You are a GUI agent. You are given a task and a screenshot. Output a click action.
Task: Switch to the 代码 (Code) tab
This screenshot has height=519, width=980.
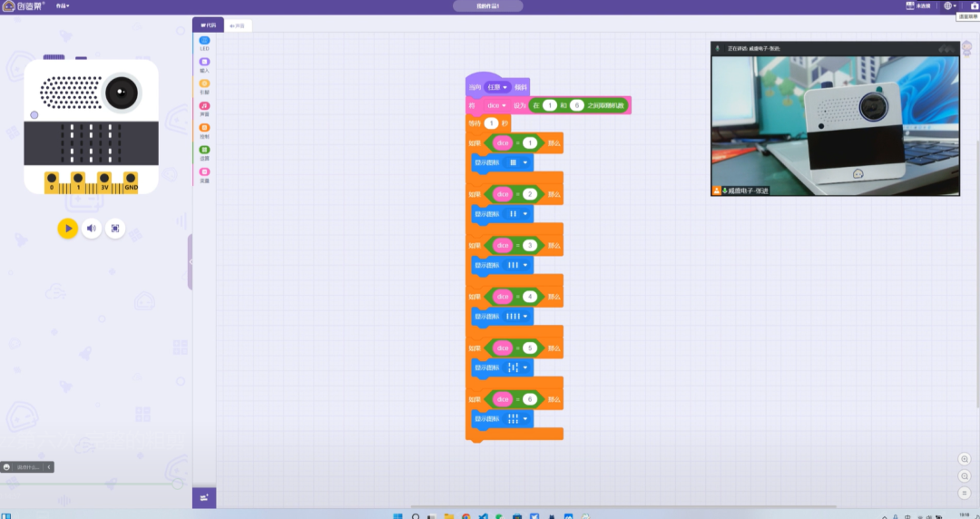pos(208,25)
